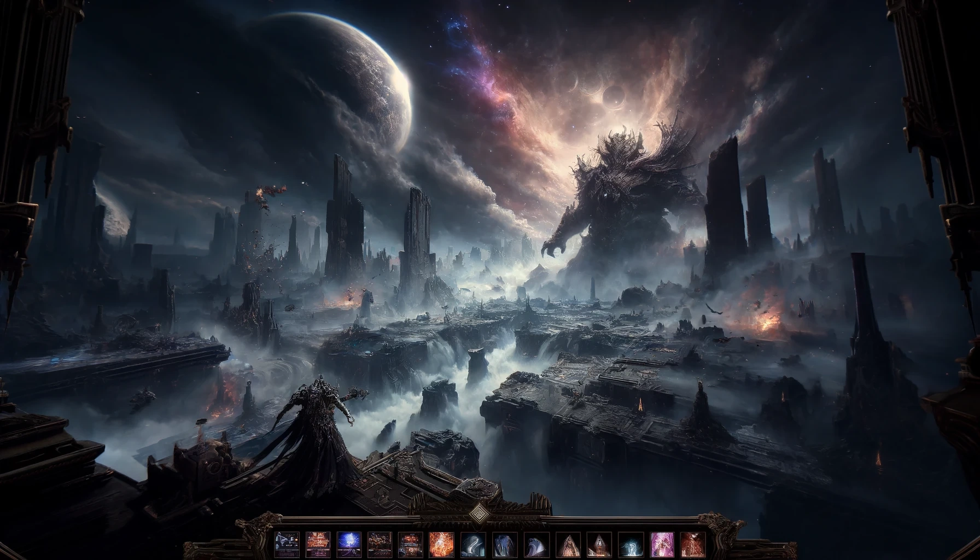The image size is (980, 560).
Task: Cast the glowing blue orb skill
Action: click(x=347, y=544)
